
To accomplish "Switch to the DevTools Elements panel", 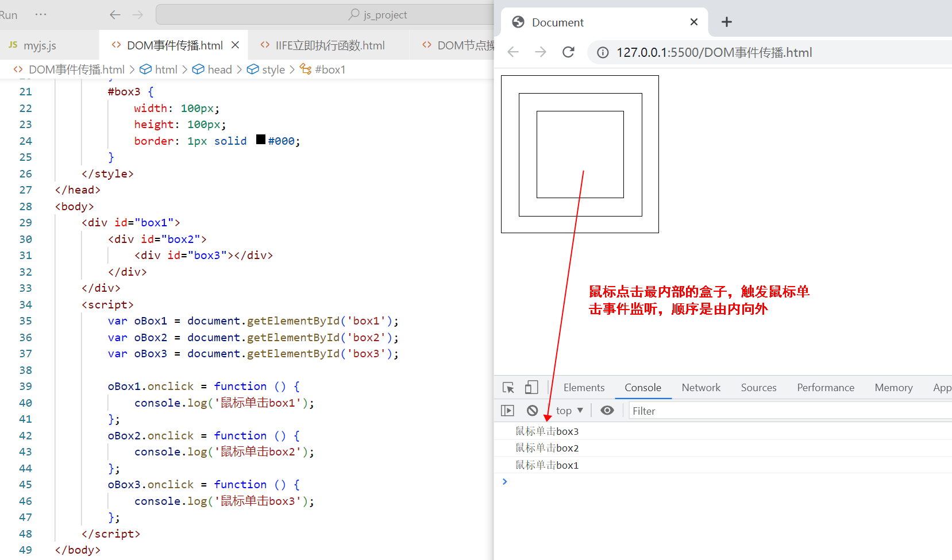I will coord(584,388).
